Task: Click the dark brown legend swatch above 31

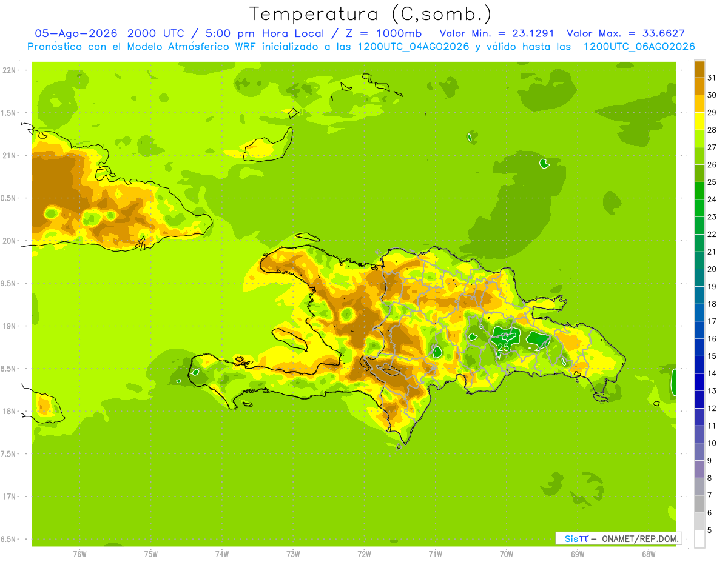Action: (699, 69)
